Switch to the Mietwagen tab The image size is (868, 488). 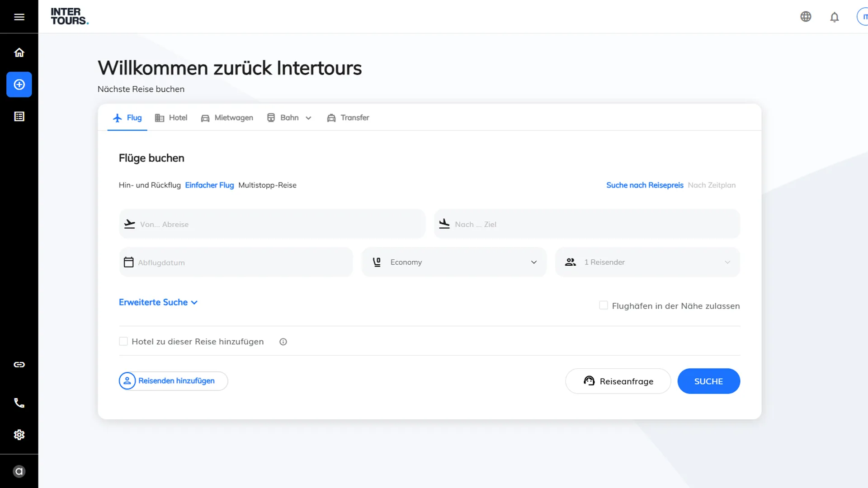227,118
